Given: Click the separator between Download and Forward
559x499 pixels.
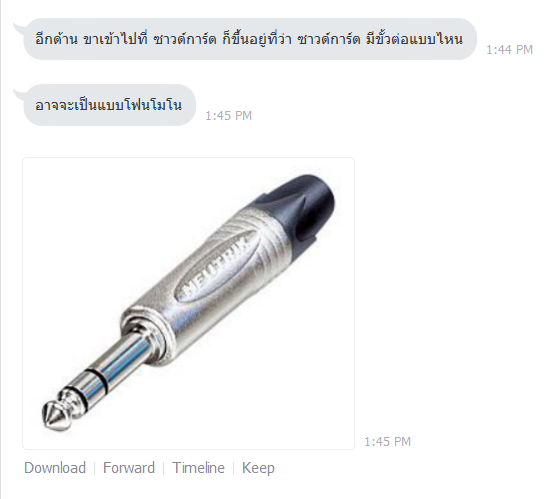Looking at the screenshot, I should coord(94,468).
